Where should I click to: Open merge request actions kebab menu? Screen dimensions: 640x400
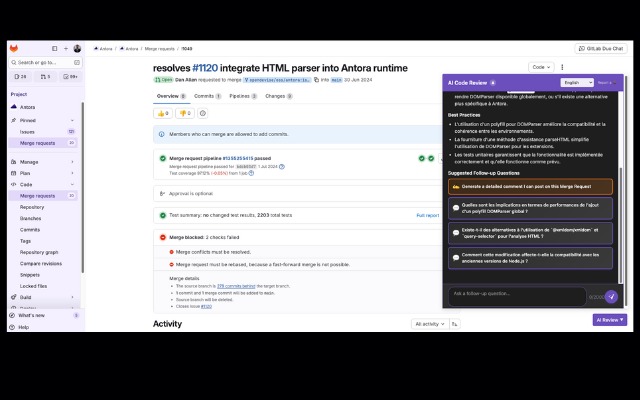coord(562,67)
